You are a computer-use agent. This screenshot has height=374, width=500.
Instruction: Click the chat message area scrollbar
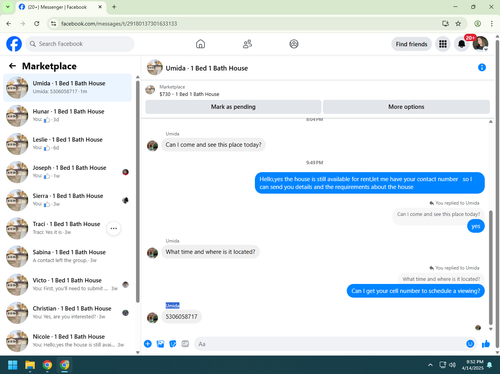(x=490, y=267)
